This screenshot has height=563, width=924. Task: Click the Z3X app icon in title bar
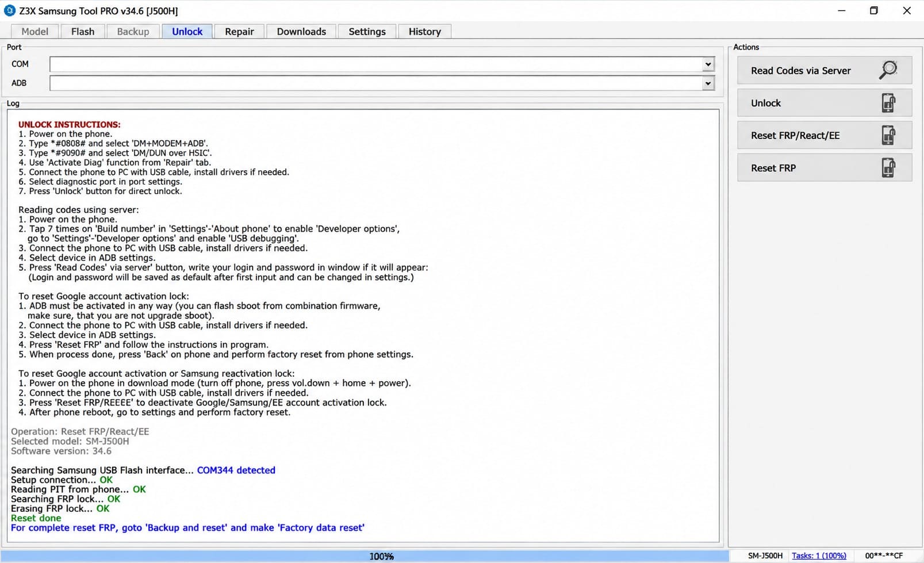point(10,10)
